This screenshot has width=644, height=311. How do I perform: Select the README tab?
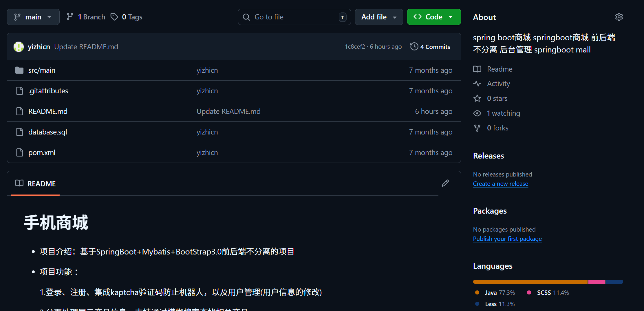point(35,184)
